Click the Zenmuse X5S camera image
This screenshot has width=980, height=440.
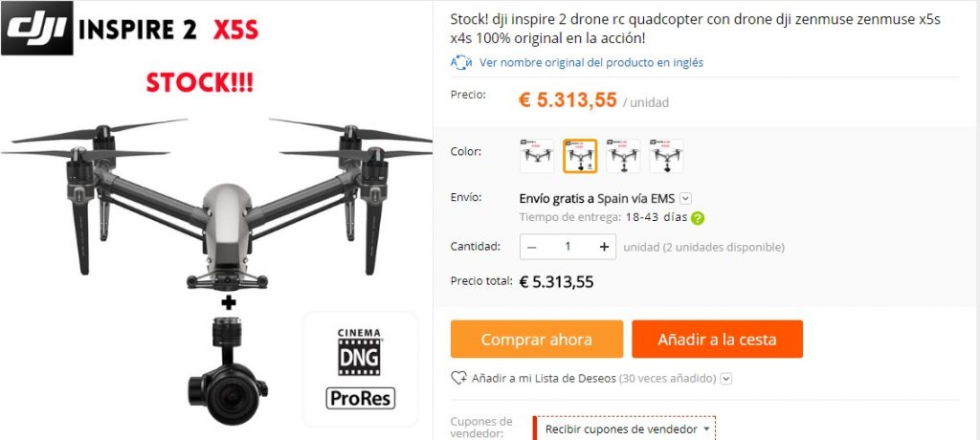[x=228, y=370]
